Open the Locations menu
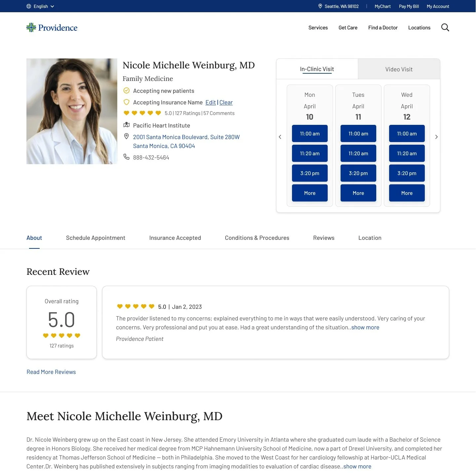Viewport: 476px width, 476px height. 419,28
